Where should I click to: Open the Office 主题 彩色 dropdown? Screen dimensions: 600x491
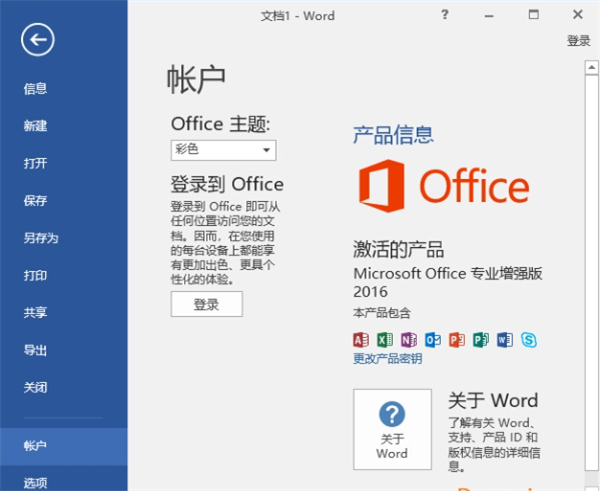(x=223, y=150)
